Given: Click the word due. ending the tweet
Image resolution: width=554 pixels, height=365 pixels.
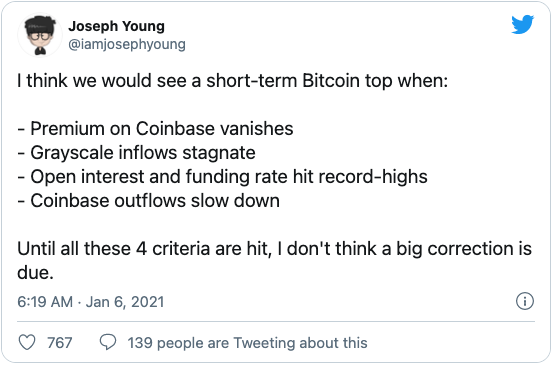Looking at the screenshot, I should coord(35,272).
